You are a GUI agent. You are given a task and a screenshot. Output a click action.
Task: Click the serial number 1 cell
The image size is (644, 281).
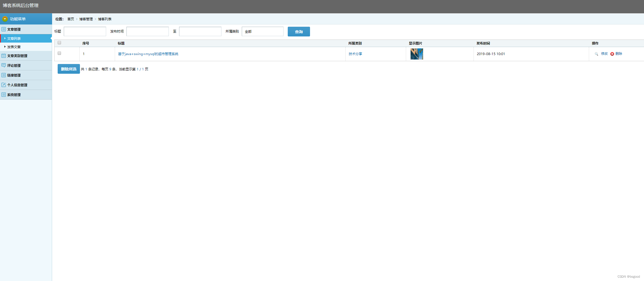(84, 54)
